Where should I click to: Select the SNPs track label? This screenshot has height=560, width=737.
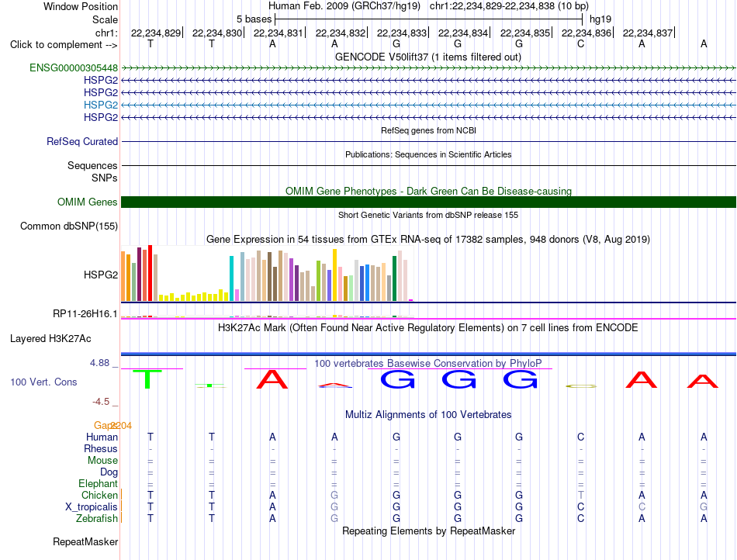(105, 178)
